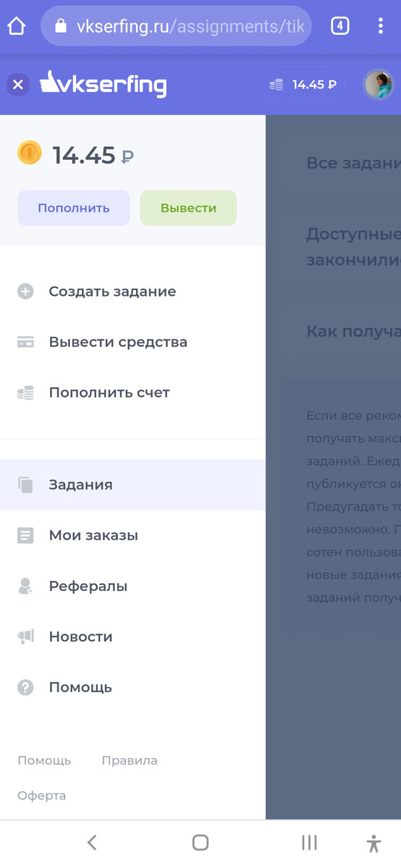Screen dimensions: 401x868
Task: Tap the dimmed Как получа heading
Action: [353, 331]
